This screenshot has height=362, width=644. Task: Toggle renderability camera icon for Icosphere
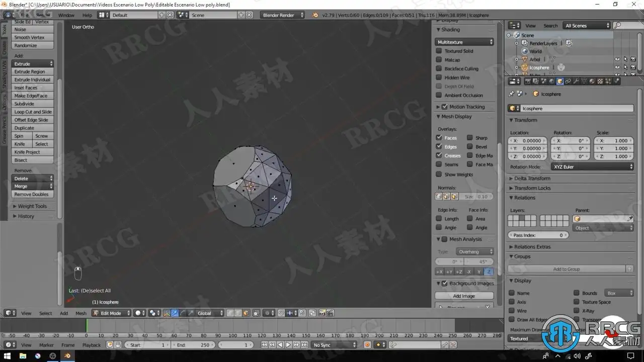coord(633,67)
